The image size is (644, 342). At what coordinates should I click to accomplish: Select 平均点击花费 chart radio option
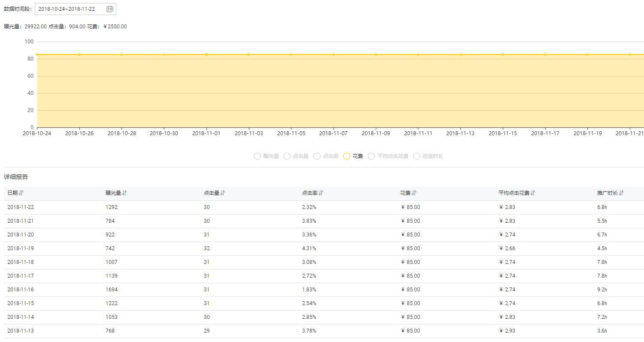(x=372, y=156)
